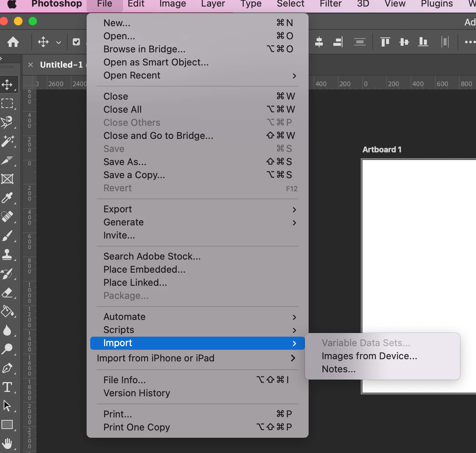Choose Place Linked...
The image size is (476, 453).
coord(198,283)
